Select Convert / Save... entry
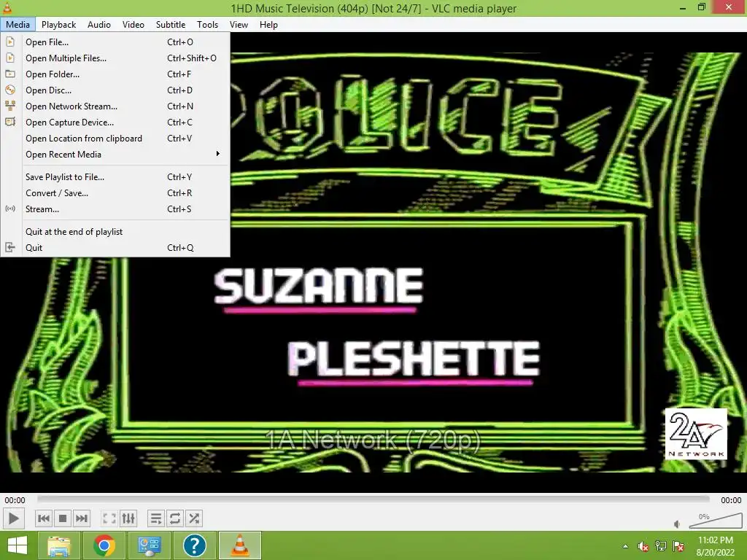This screenshot has height=560, width=747. click(115, 192)
